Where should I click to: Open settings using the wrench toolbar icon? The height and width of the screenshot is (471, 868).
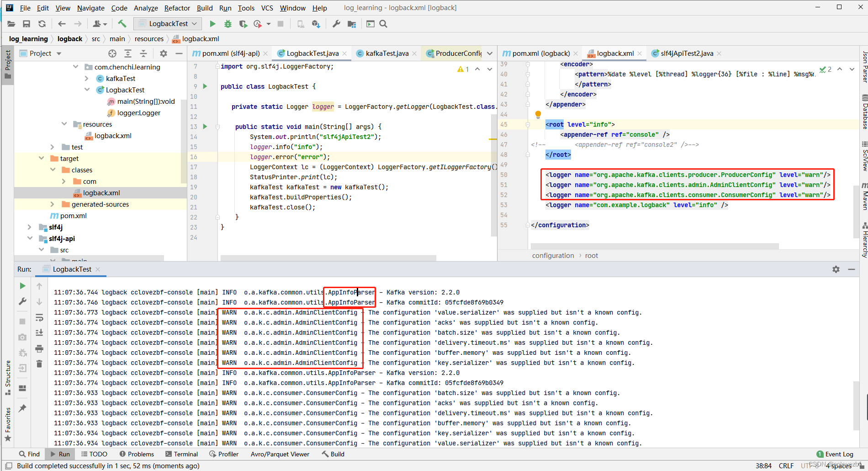coord(336,23)
